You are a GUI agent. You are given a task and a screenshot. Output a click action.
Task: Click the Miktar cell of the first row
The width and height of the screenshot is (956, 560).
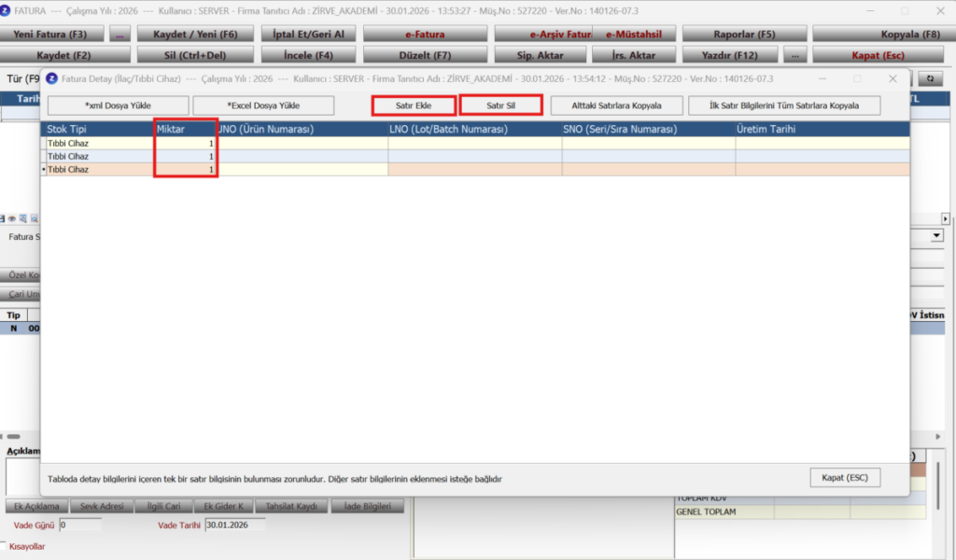(186, 143)
